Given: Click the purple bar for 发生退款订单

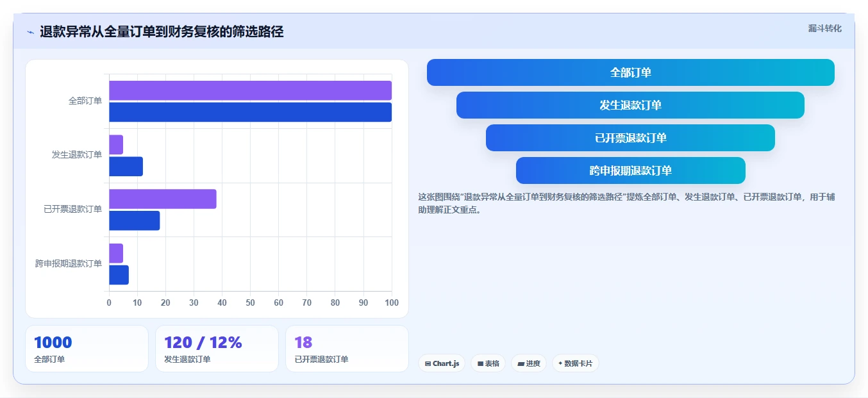Looking at the screenshot, I should click(x=116, y=145).
